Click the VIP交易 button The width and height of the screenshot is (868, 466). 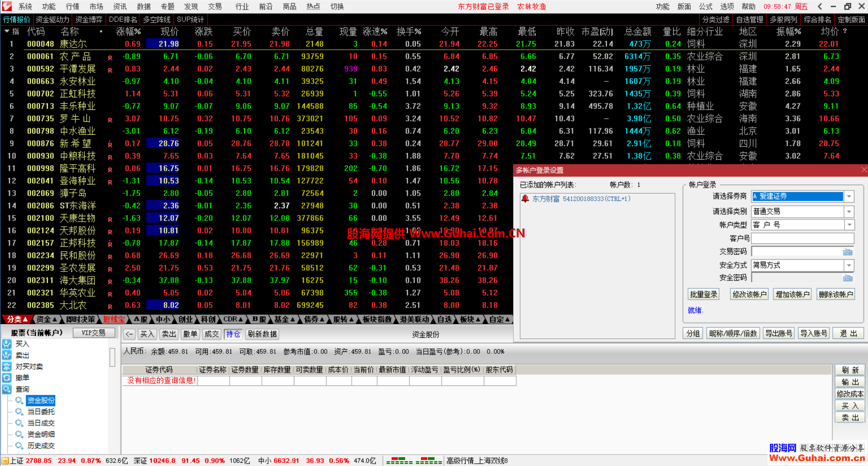coord(94,333)
